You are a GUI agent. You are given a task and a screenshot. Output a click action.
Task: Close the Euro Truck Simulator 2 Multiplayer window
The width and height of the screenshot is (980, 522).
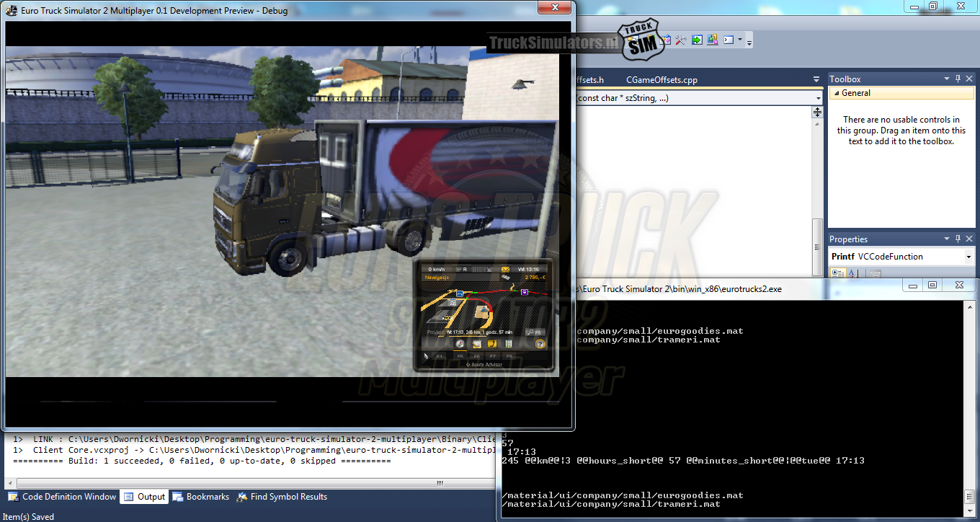[x=554, y=7]
